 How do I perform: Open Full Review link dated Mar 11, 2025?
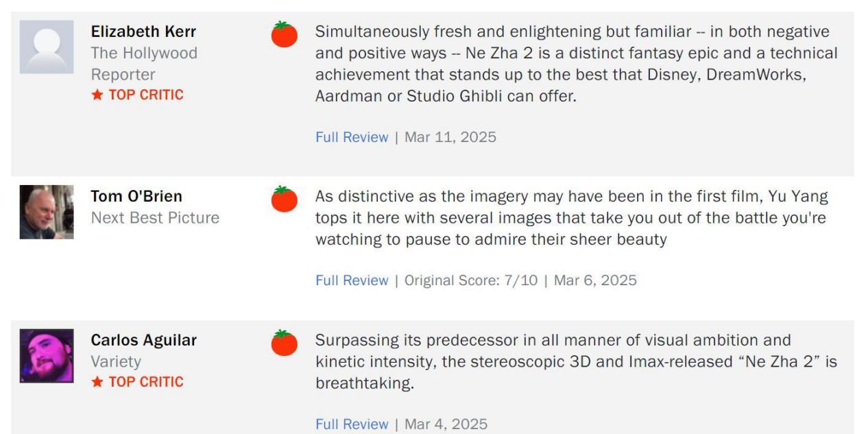pos(352,137)
